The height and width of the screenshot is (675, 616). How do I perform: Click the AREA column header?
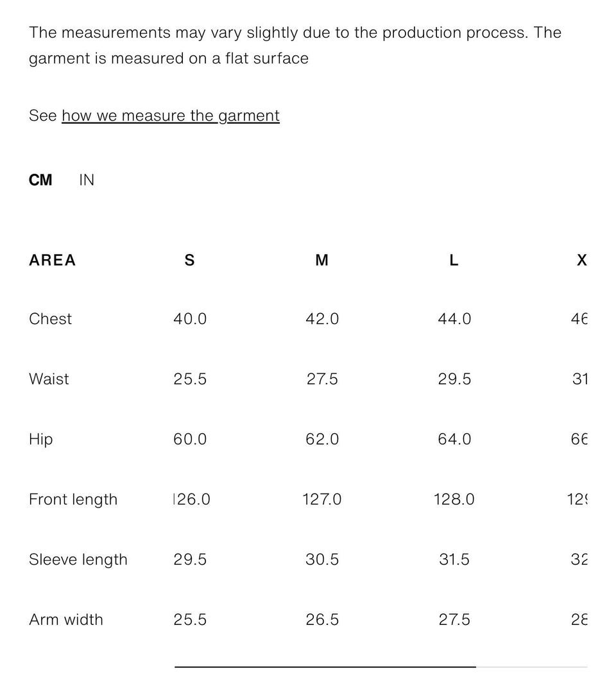pos(52,261)
